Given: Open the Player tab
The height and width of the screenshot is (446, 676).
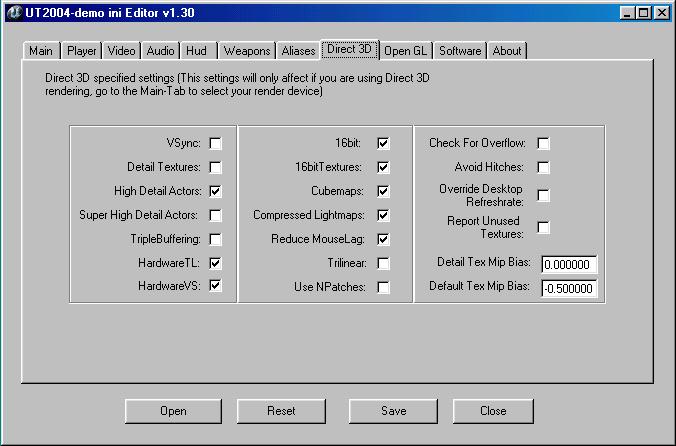Looking at the screenshot, I should click(x=81, y=51).
